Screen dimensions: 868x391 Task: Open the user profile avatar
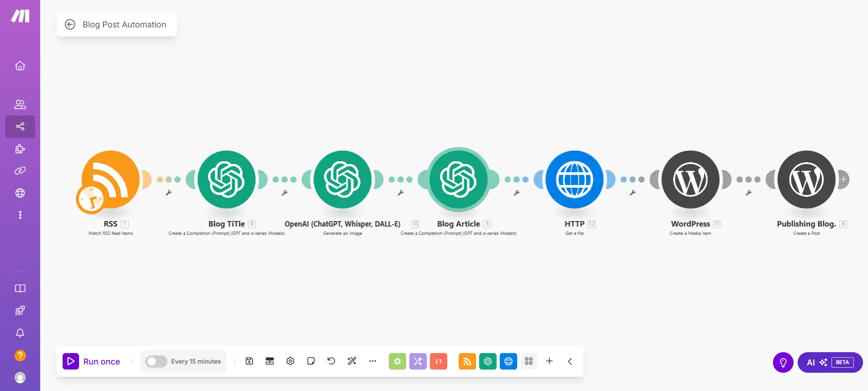click(20, 378)
